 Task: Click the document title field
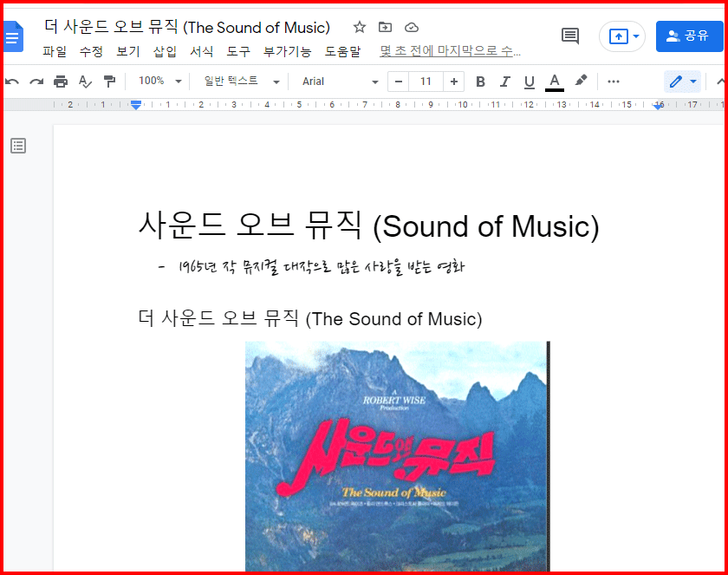pyautogui.click(x=187, y=28)
